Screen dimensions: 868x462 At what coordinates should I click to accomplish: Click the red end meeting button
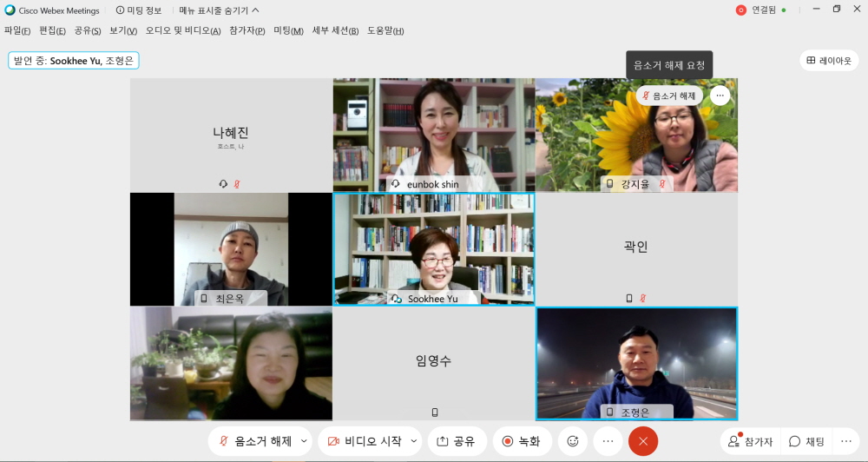[643, 441]
